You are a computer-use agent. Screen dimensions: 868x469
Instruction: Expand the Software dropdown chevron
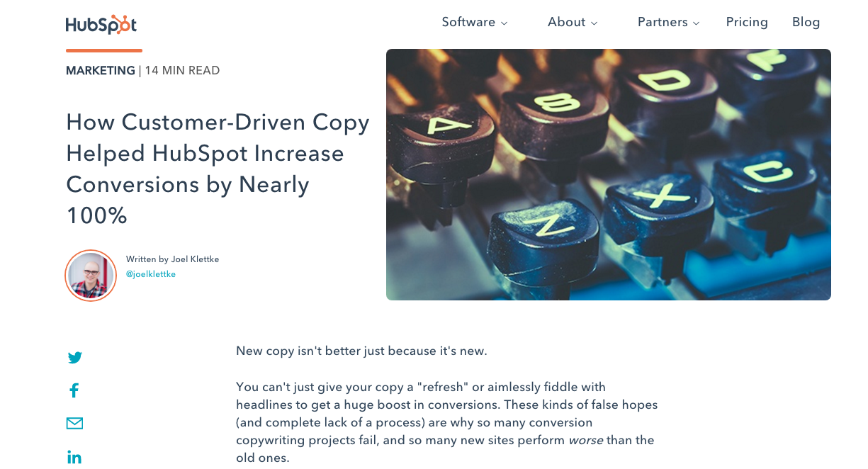click(505, 23)
